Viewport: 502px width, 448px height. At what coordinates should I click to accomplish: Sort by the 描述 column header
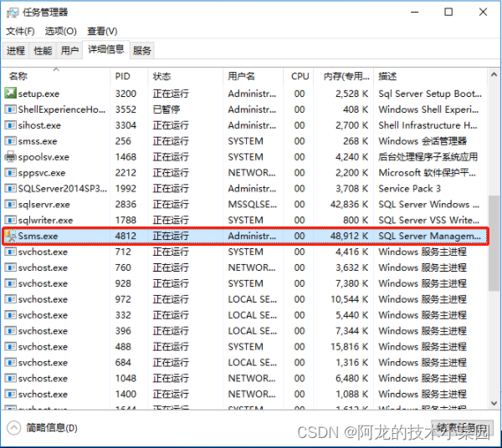[x=430, y=76]
